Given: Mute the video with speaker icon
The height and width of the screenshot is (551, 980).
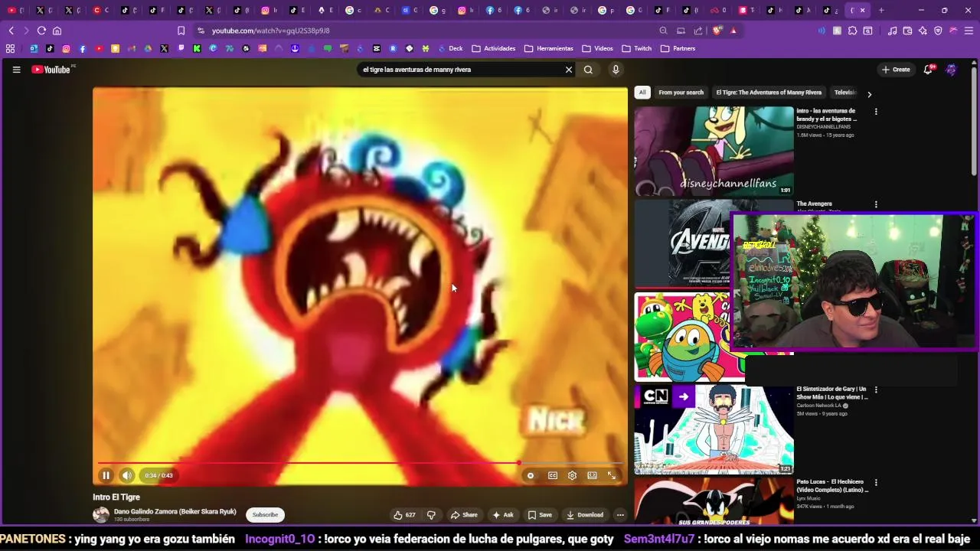Looking at the screenshot, I should tap(127, 475).
